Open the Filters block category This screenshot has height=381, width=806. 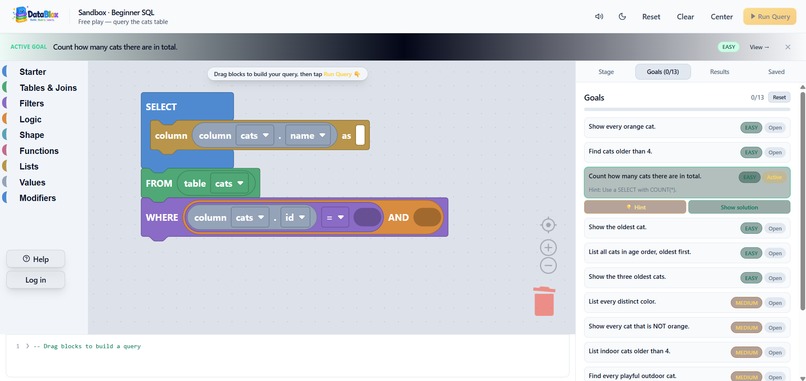pos(31,103)
